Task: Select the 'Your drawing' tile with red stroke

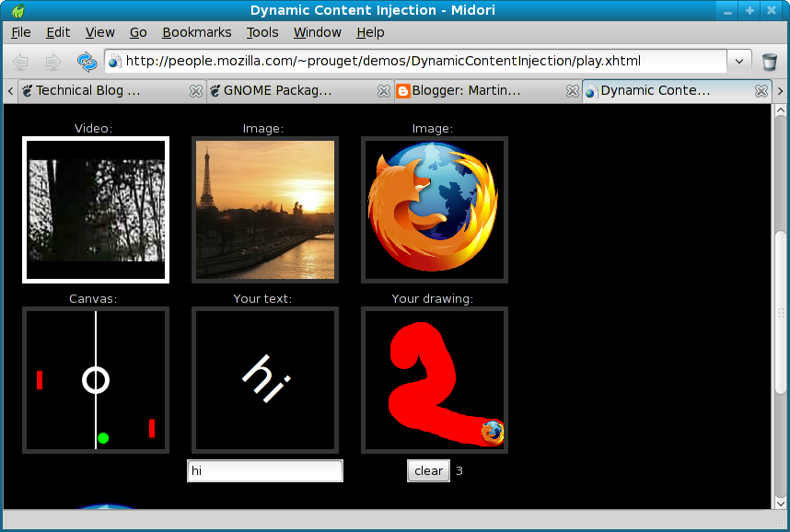Action: tap(435, 380)
